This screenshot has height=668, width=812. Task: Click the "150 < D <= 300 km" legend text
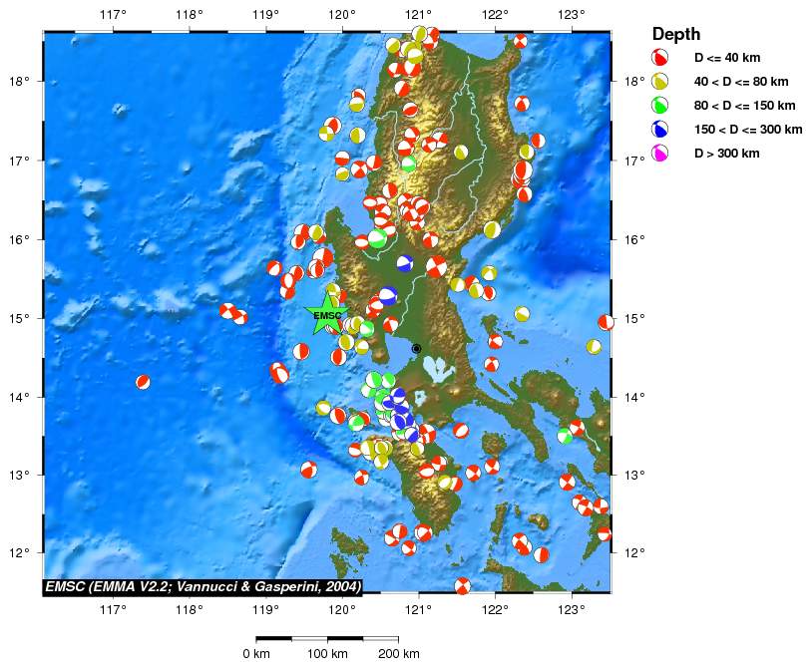click(748, 129)
